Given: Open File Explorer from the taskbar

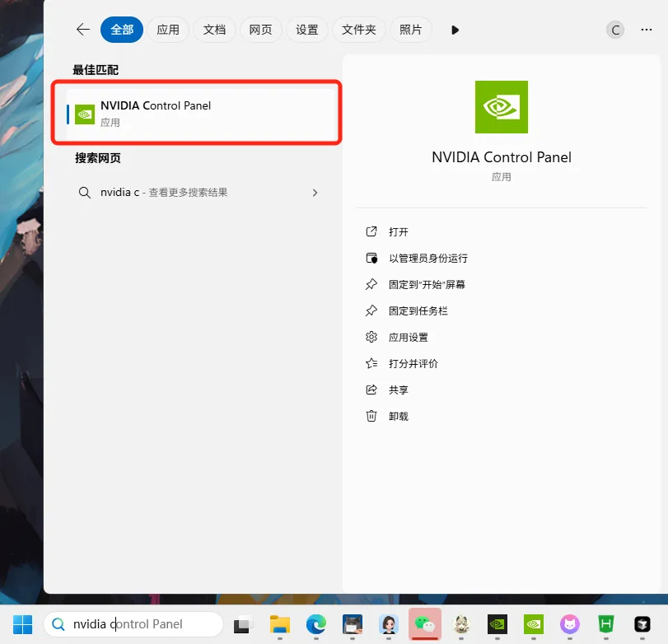Looking at the screenshot, I should (x=280, y=624).
